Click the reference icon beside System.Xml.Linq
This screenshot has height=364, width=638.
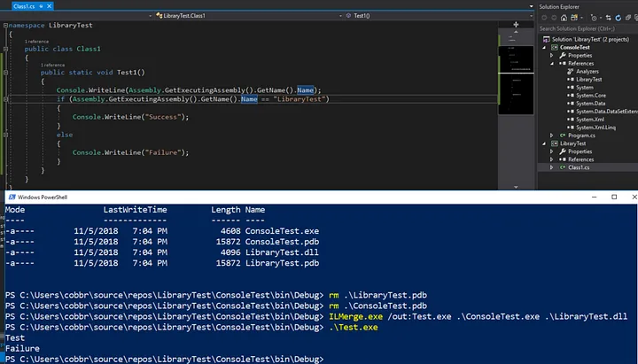[571, 128]
